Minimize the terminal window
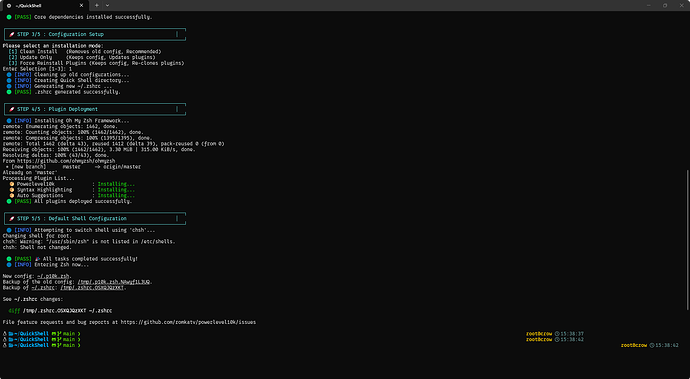Image resolution: width=690 pixels, height=379 pixels. 649,6
